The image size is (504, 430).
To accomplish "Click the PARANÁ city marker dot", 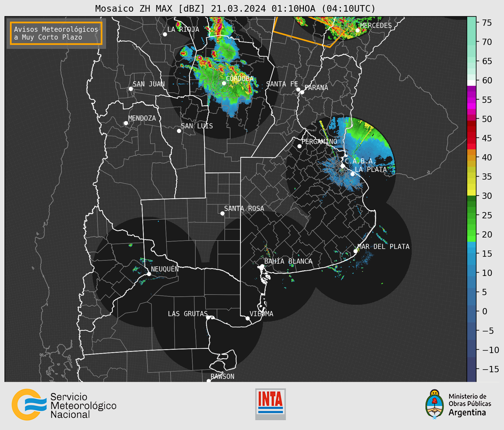I will (302, 92).
